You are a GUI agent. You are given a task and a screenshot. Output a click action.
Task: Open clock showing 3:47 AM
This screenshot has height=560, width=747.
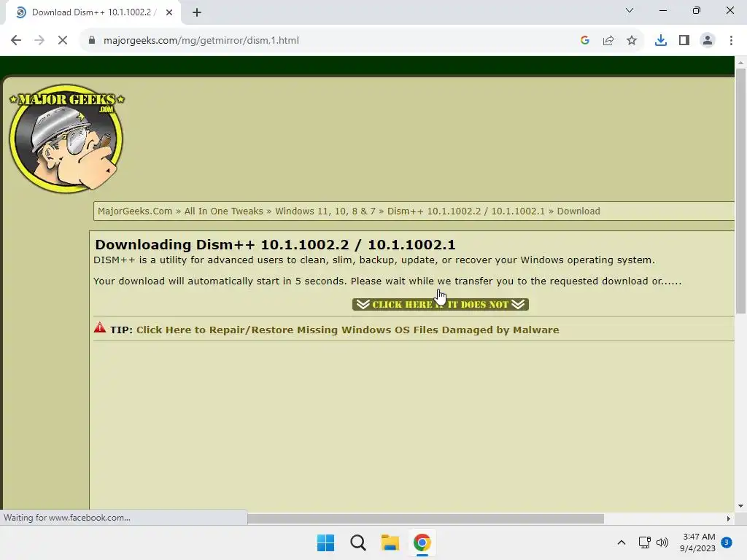698,542
